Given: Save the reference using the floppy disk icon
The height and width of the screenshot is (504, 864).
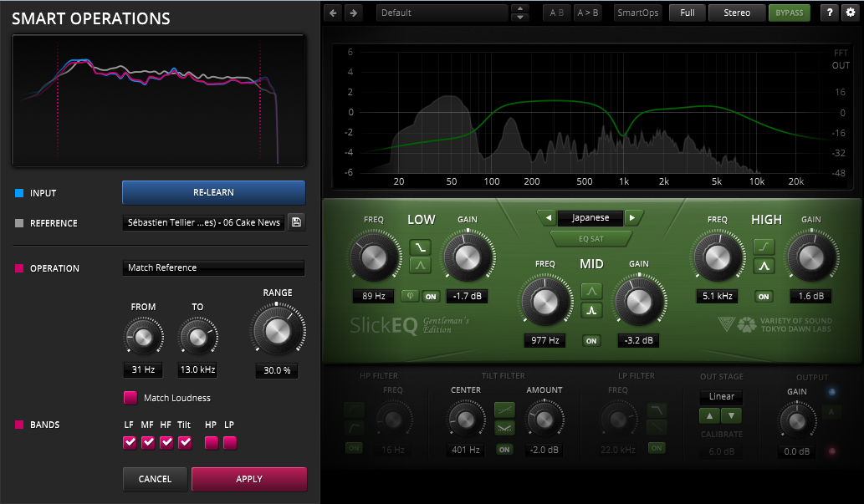Looking at the screenshot, I should coord(296,222).
